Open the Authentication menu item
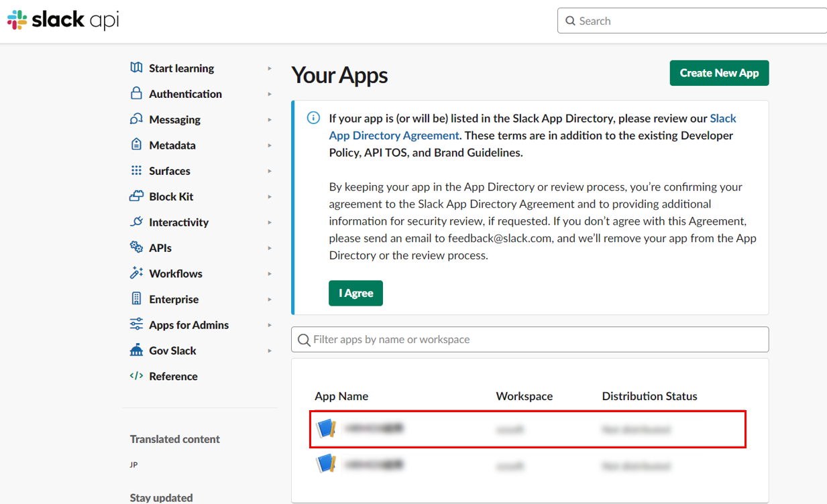827x504 pixels. (185, 94)
